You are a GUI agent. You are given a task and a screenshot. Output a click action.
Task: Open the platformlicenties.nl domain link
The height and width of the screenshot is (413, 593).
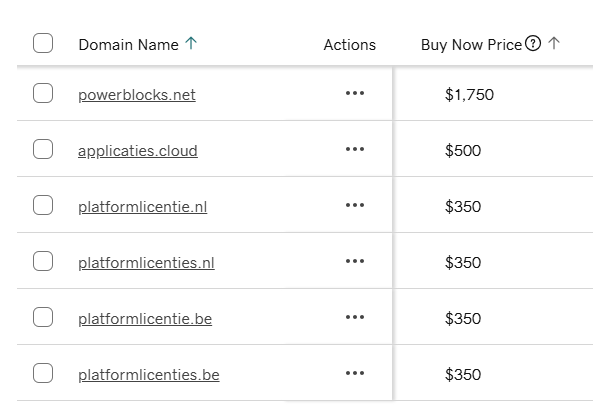pyautogui.click(x=146, y=262)
